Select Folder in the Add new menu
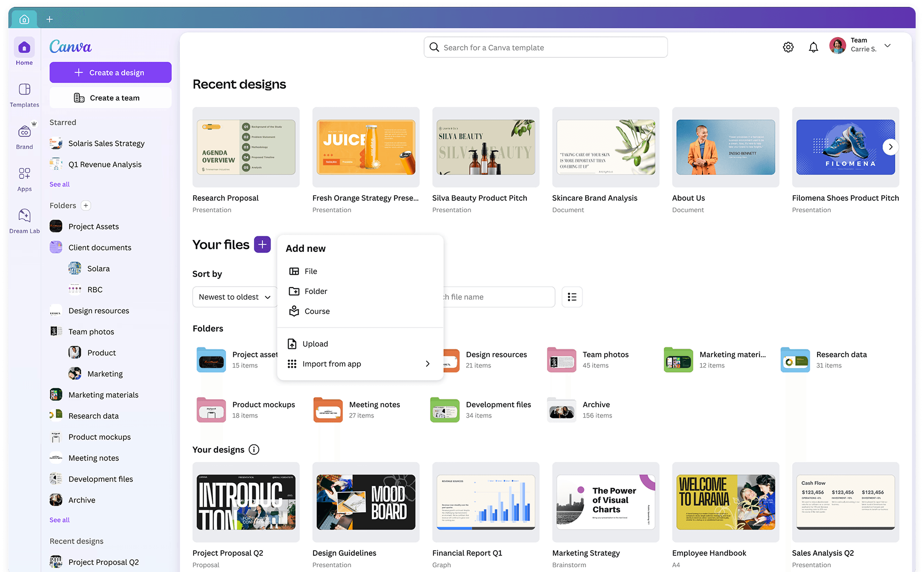924x572 pixels. point(315,291)
